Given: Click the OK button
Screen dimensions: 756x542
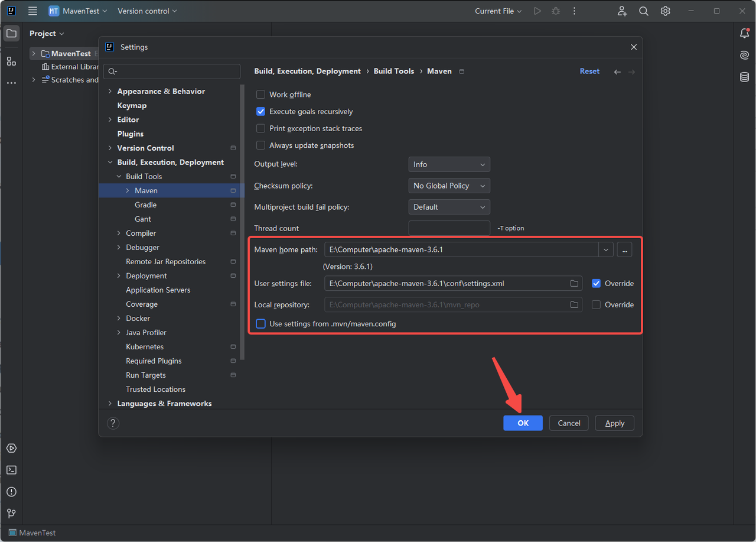Looking at the screenshot, I should [523, 423].
